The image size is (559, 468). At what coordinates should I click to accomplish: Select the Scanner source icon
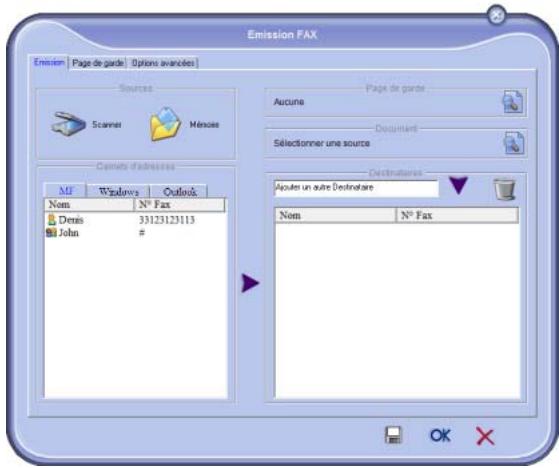tap(68, 124)
